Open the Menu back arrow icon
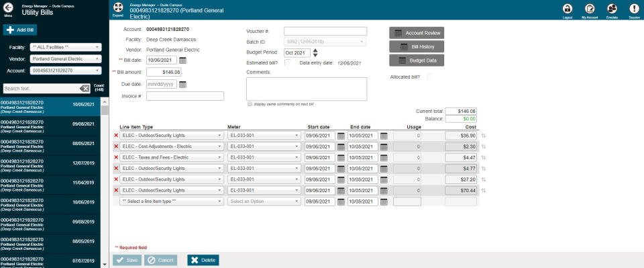Screen dimensions: 644x268 point(8,8)
